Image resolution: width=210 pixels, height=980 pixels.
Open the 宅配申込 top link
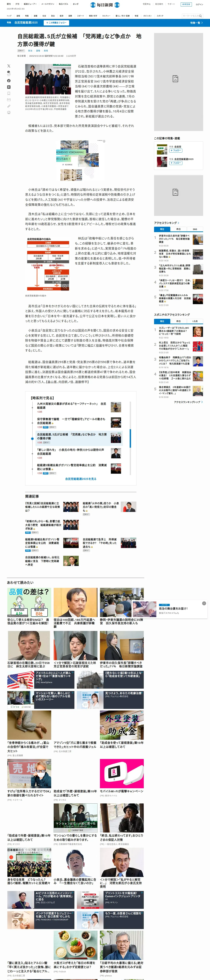point(146,4)
